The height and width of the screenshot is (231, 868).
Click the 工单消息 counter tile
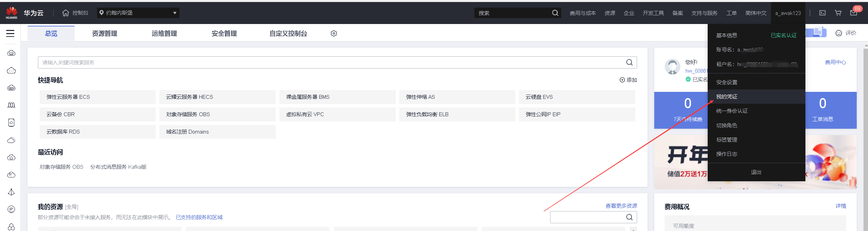(822, 110)
